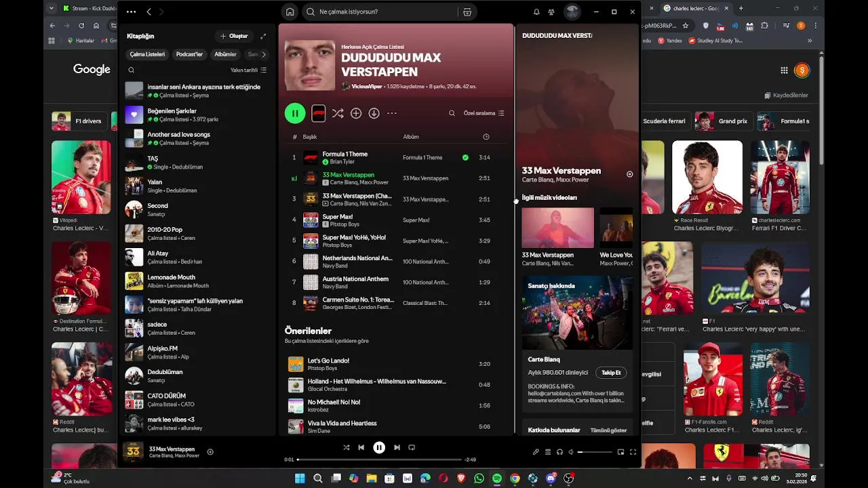868x488 pixels.
Task: Open the VICIOUSVIPER playlist owner link
Action: tap(367, 86)
